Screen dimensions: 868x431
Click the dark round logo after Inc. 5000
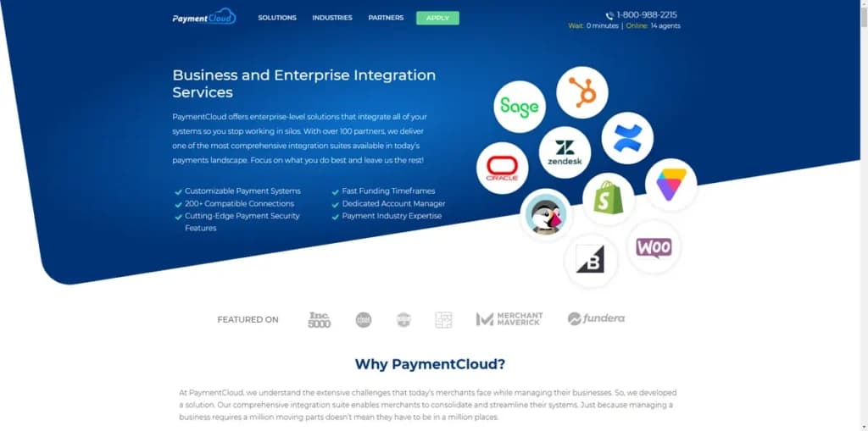point(364,320)
